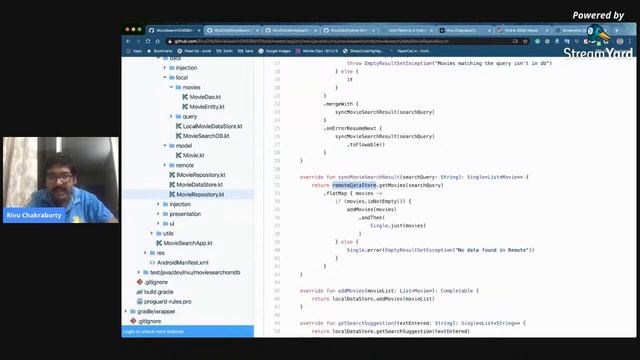Click Login to unlock more features banner
This screenshot has width=640, height=360.
click(188, 331)
